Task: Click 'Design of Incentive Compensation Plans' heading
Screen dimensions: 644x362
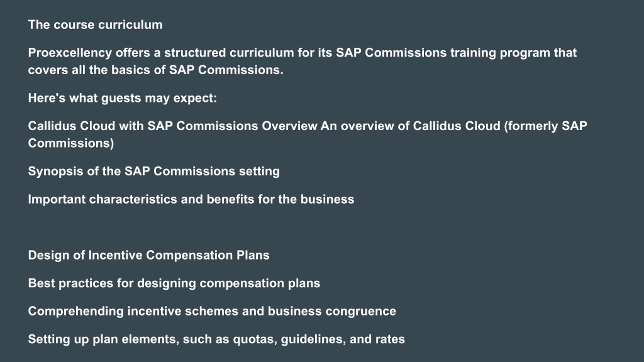Action: [148, 255]
